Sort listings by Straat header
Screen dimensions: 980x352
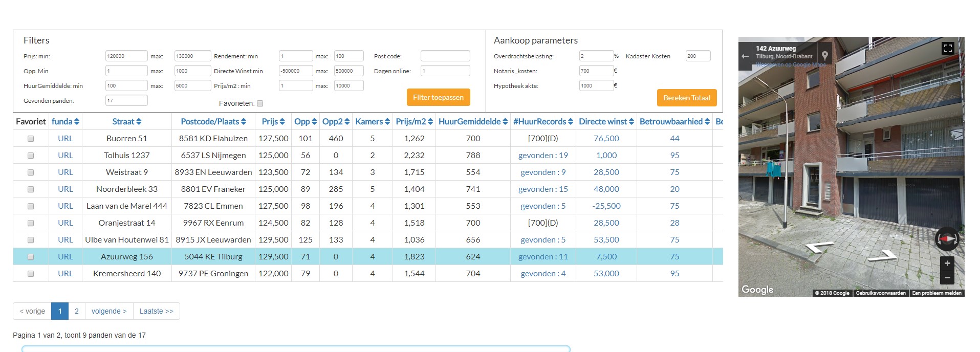[126, 122]
